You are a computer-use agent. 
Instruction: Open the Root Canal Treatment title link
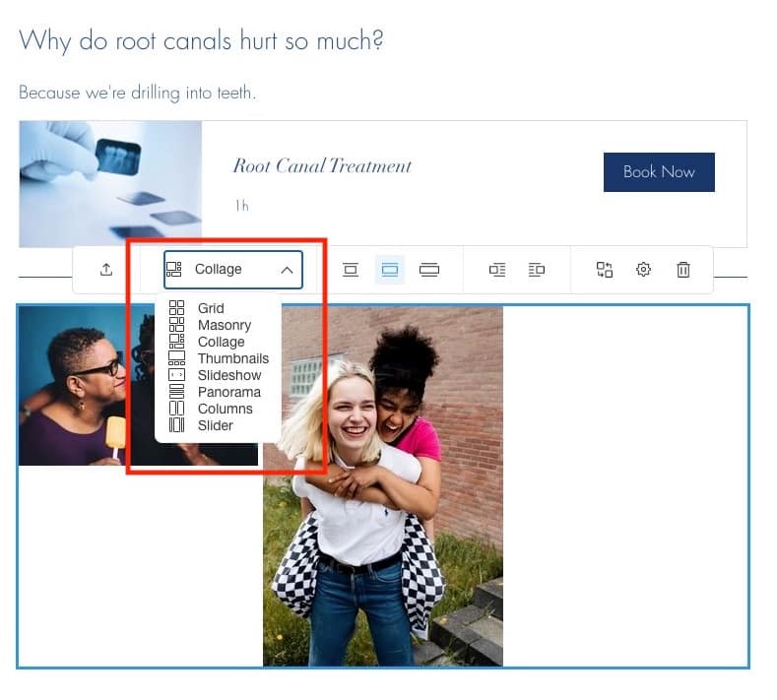(322, 166)
